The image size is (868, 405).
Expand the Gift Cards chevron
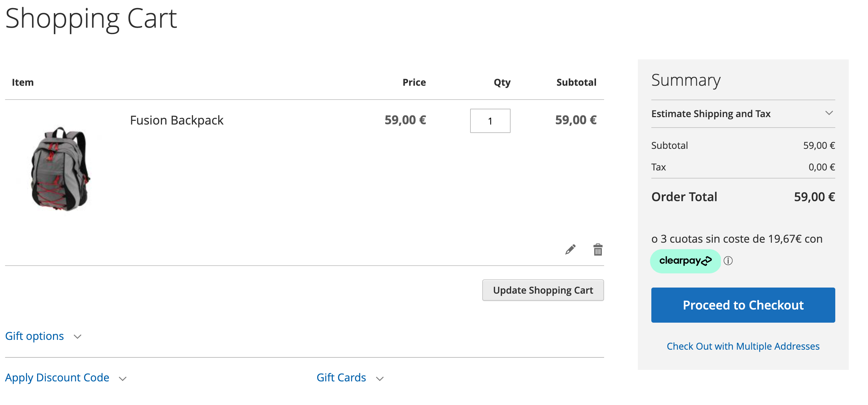pyautogui.click(x=380, y=379)
